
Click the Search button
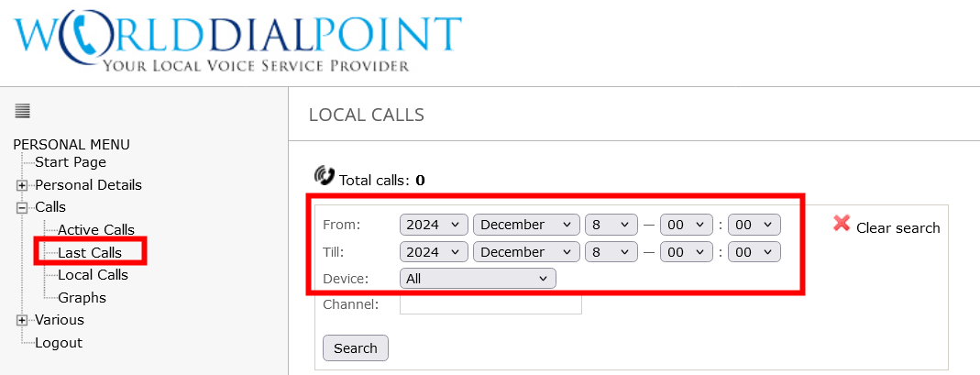coord(356,348)
